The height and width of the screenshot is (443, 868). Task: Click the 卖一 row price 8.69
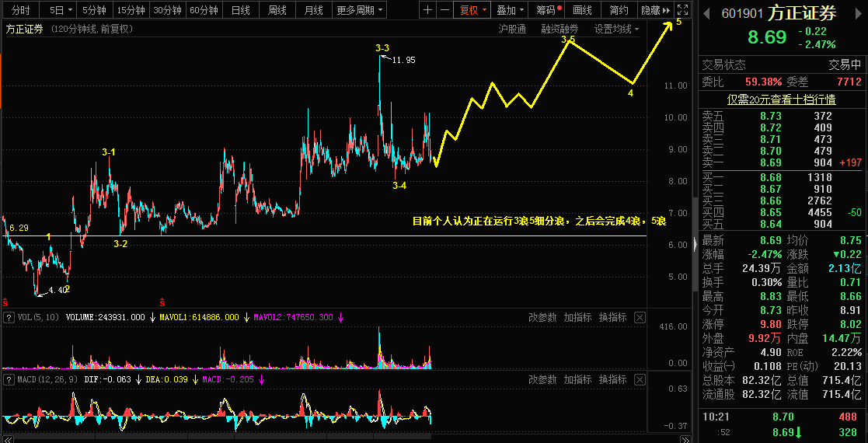tap(771, 162)
